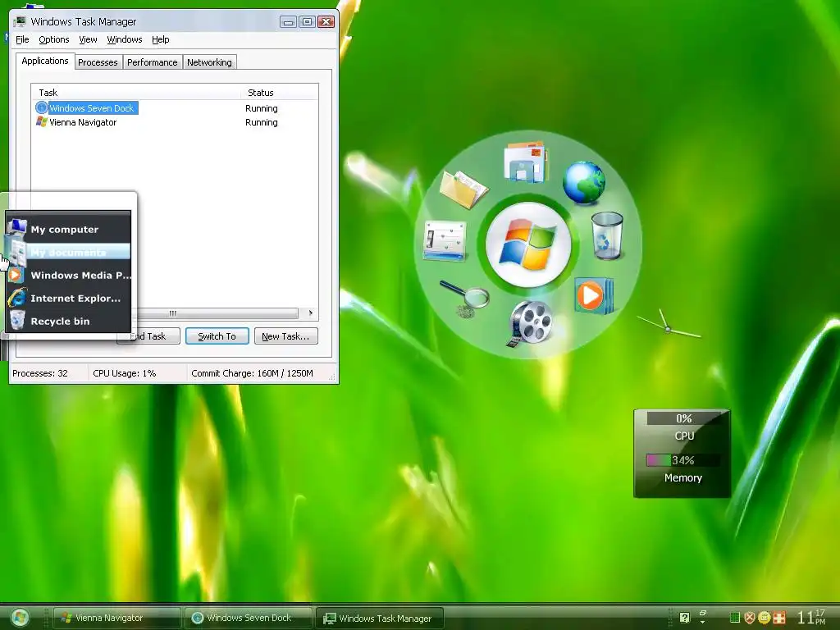Image resolution: width=840 pixels, height=630 pixels.
Task: Select the Vienna Navigator task row
Action: coord(175,122)
